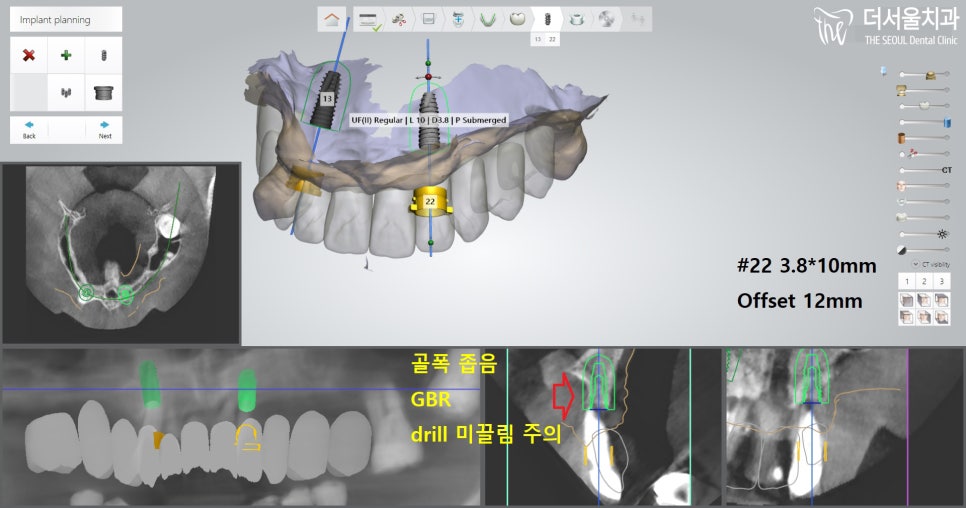Click the green plus add implant icon

click(x=66, y=55)
